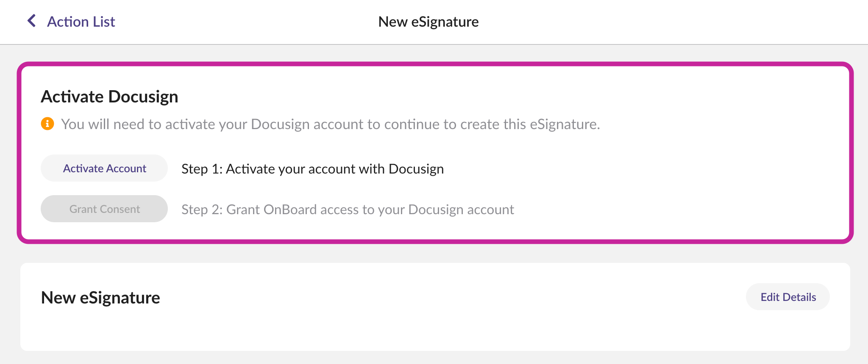Click the New eSignature page title
This screenshot has height=364, width=868.
click(428, 22)
